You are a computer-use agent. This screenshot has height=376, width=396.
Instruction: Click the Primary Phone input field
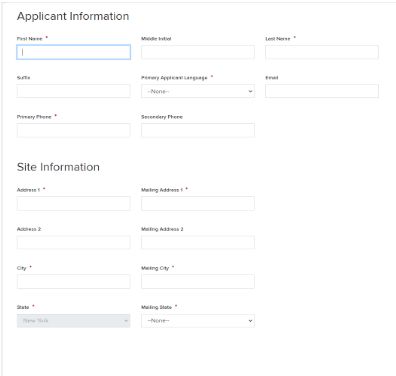point(73,130)
